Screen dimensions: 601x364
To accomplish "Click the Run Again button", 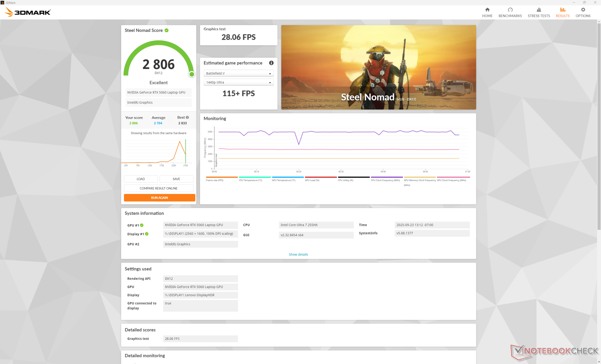I will pyautogui.click(x=159, y=198).
